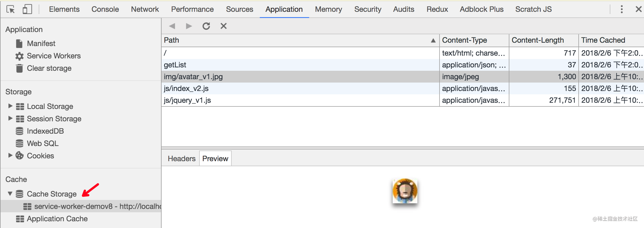Select Web SQL in the Storage section
The image size is (644, 228).
click(43, 143)
